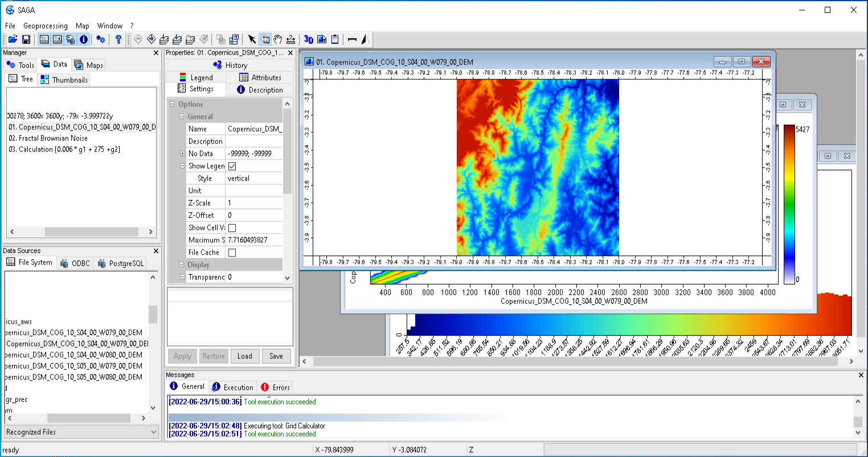Collapse the General options group

(182, 116)
